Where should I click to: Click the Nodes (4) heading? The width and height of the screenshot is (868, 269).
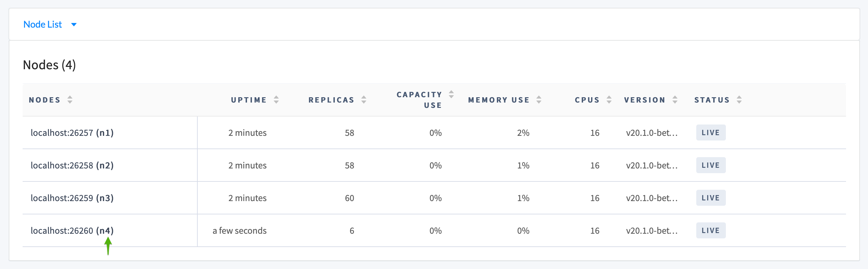[49, 65]
